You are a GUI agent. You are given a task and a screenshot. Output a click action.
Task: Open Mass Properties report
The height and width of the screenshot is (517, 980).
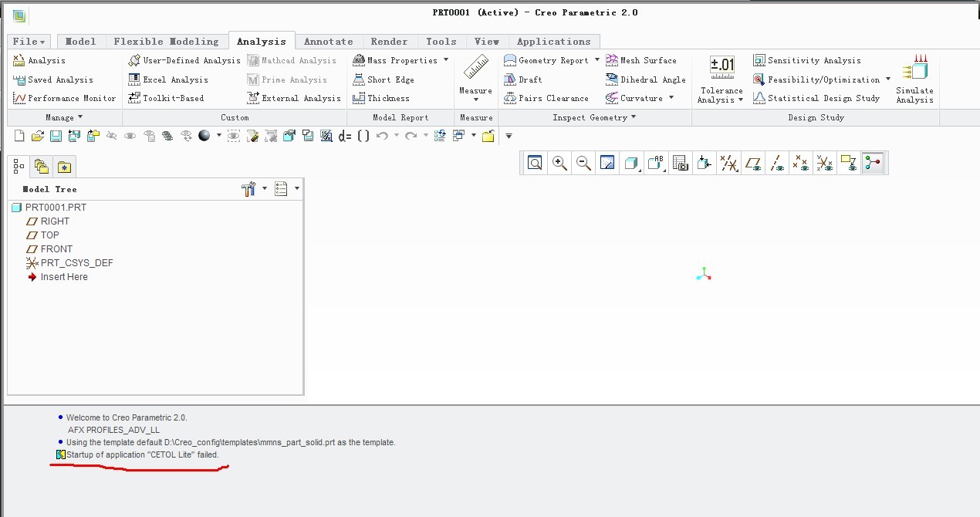tap(395, 60)
